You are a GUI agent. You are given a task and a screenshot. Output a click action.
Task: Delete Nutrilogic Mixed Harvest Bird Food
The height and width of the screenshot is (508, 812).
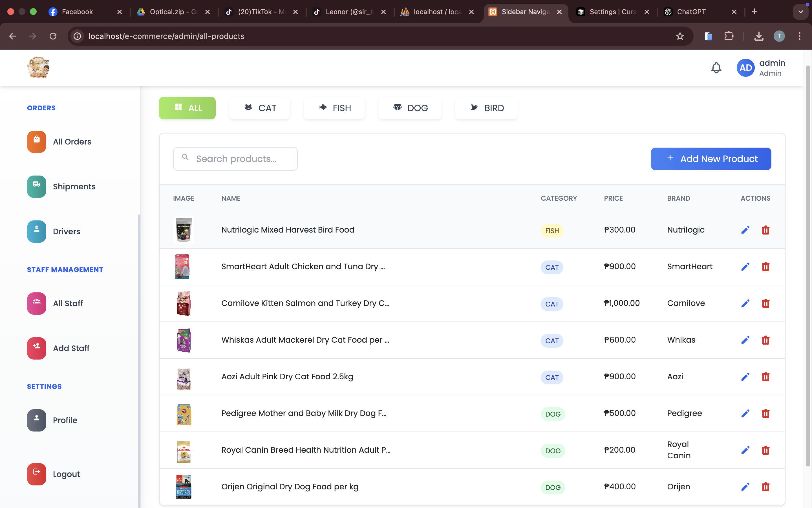[x=765, y=230]
